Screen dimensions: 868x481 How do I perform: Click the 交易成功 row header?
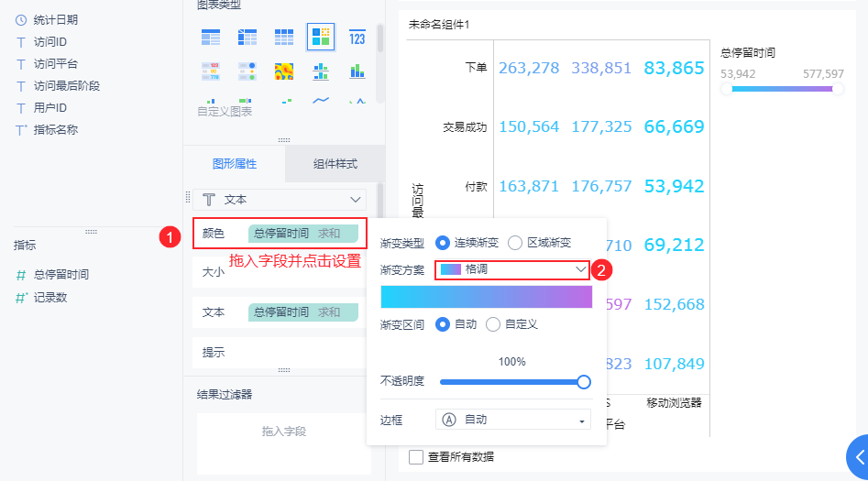click(x=465, y=127)
